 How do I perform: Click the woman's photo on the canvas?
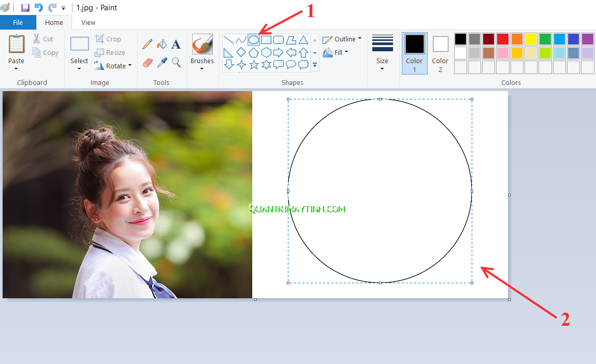pos(127,195)
